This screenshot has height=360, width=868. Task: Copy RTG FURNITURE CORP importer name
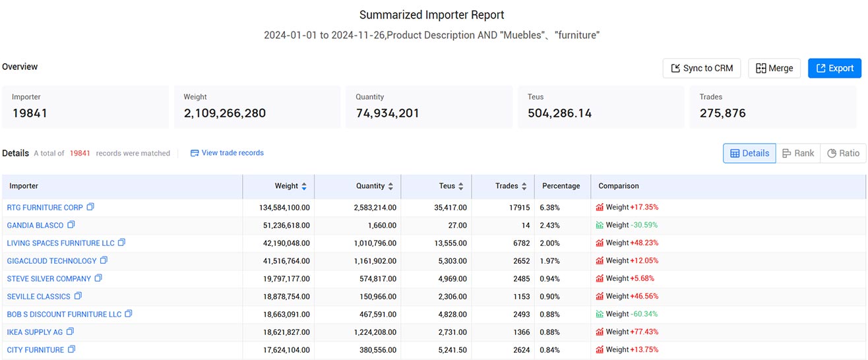point(90,207)
